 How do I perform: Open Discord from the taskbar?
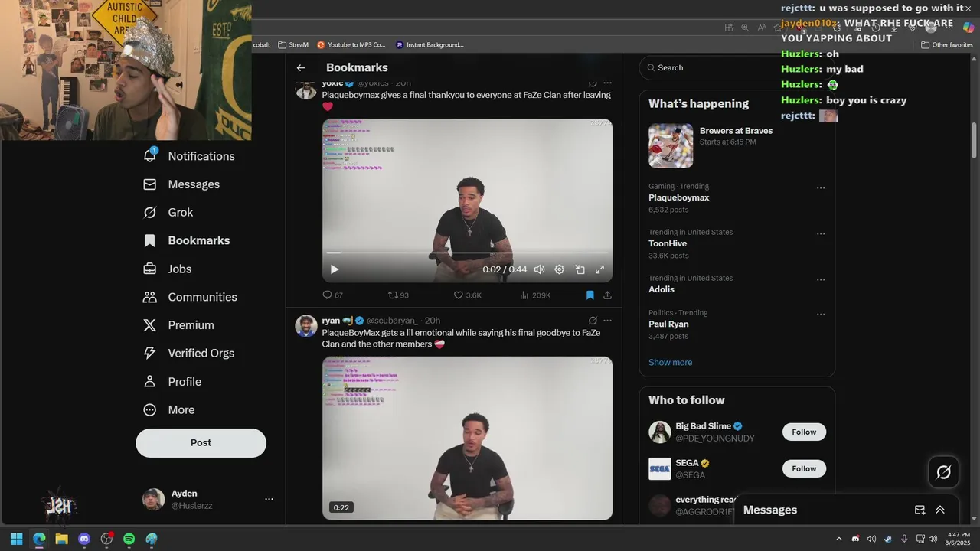tap(84, 539)
